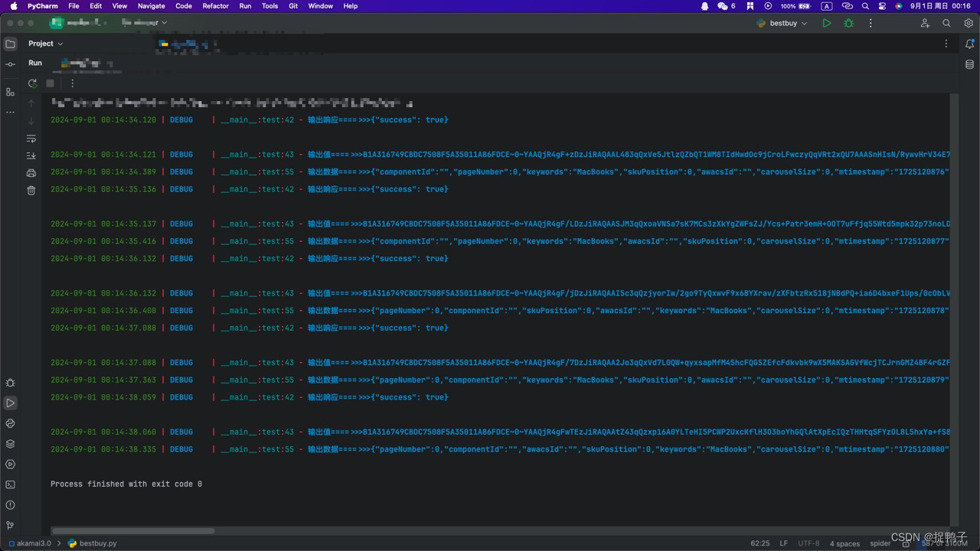
Task: Open the Debug tool window bug icon
Action: tap(10, 383)
